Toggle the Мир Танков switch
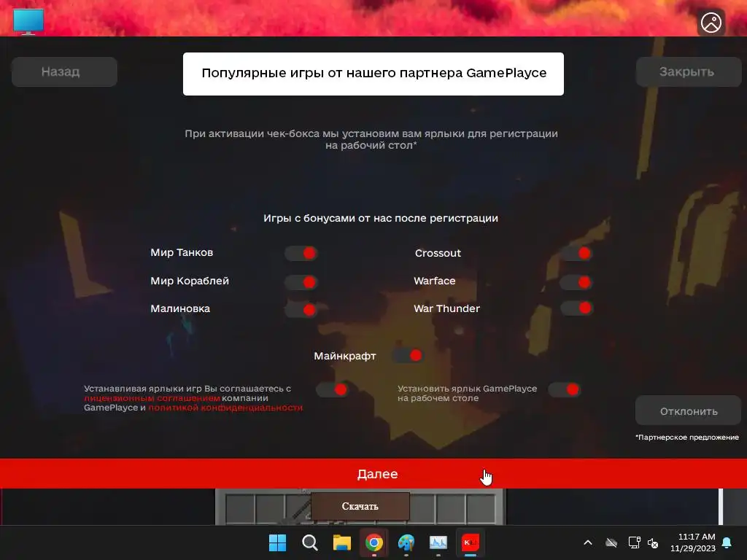Image resolution: width=747 pixels, height=560 pixels. click(301, 253)
